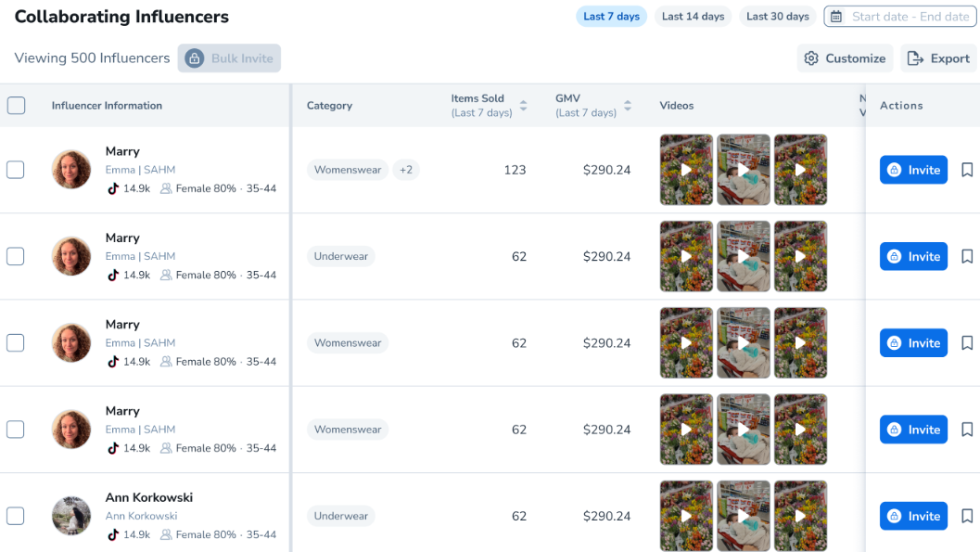Invite Ann Korkowski to collaborate
This screenshot has height=552, width=980.
tap(913, 516)
